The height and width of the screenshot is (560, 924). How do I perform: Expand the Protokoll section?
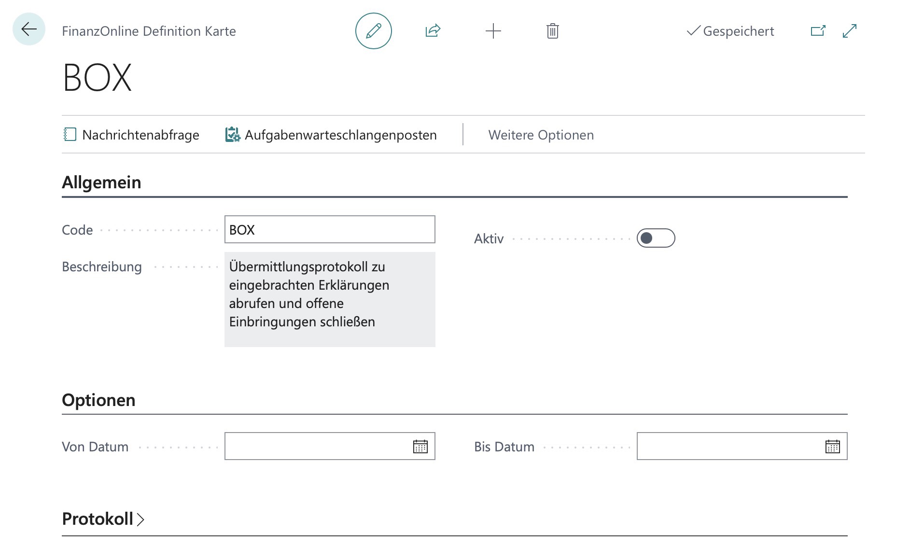tap(103, 519)
